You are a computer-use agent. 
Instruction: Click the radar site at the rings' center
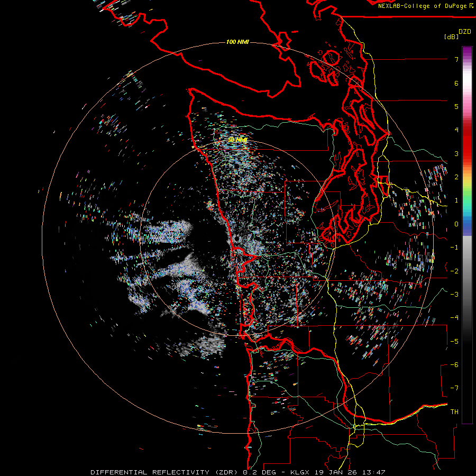(x=237, y=239)
